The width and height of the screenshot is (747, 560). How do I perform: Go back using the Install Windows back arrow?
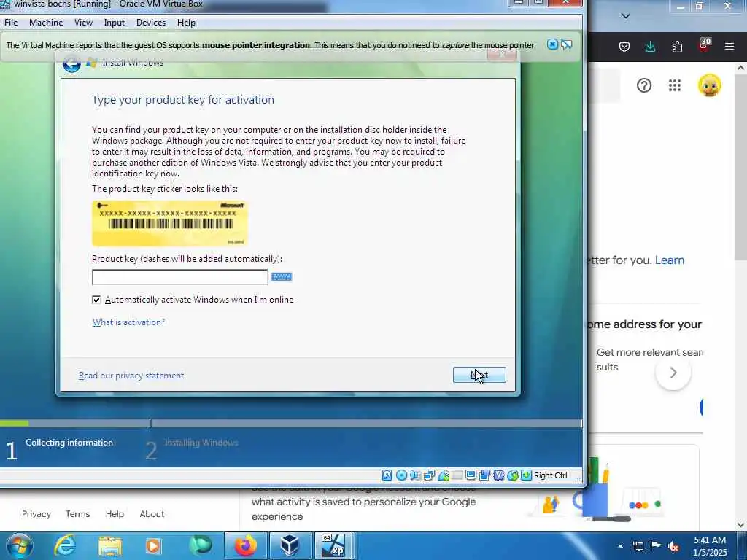click(x=71, y=63)
